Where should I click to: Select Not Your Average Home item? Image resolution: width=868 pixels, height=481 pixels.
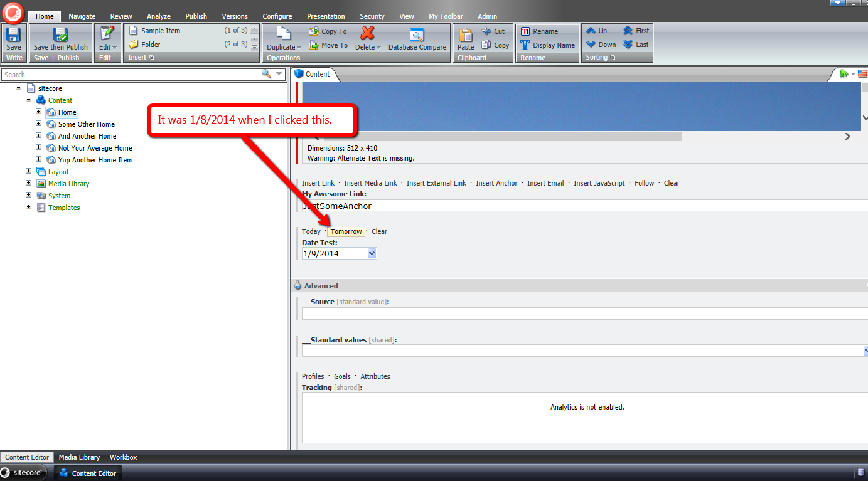click(95, 148)
